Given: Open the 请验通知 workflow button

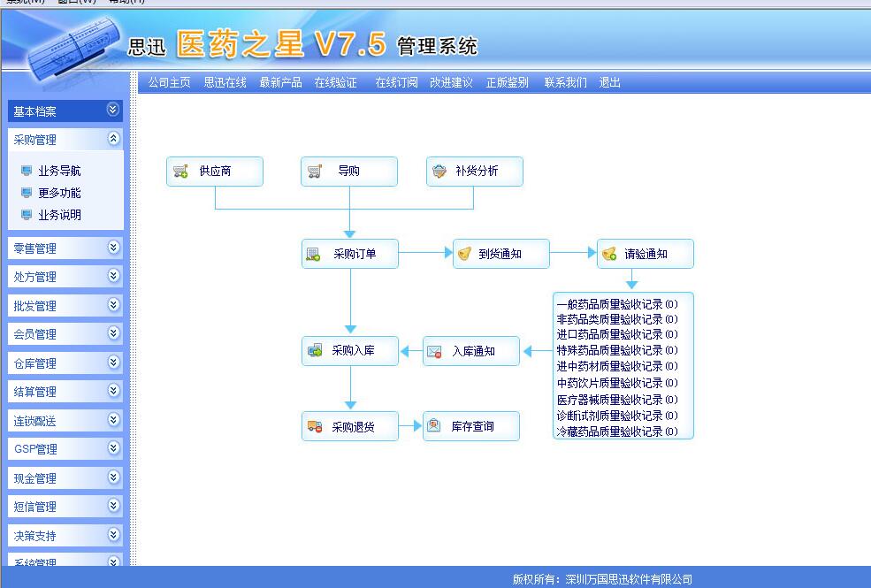Looking at the screenshot, I should tap(646, 254).
